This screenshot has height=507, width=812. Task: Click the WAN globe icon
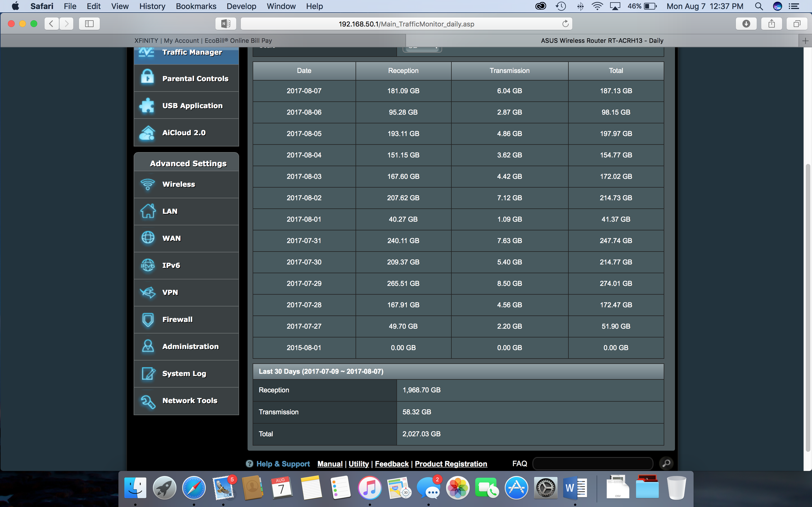pos(148,238)
